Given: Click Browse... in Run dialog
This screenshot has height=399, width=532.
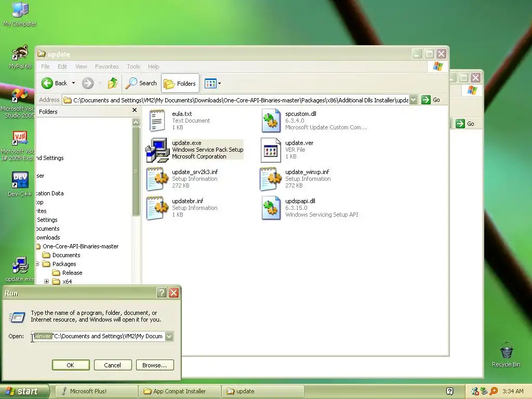Looking at the screenshot, I should point(155,365).
